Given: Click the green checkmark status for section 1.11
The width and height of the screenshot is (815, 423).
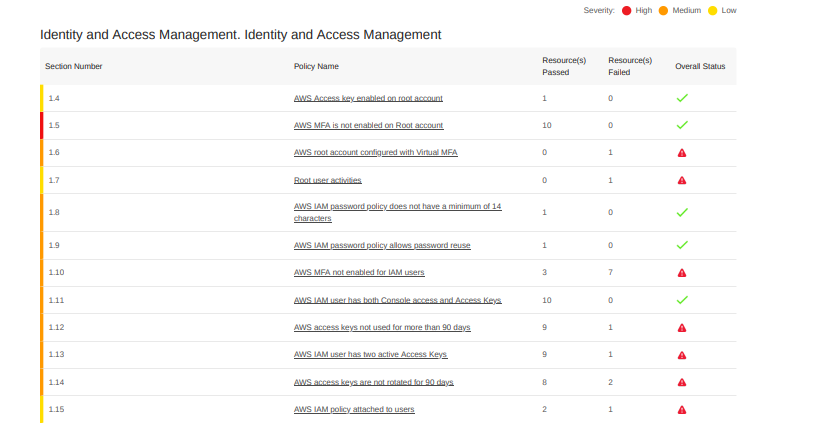Looking at the screenshot, I should click(682, 300).
